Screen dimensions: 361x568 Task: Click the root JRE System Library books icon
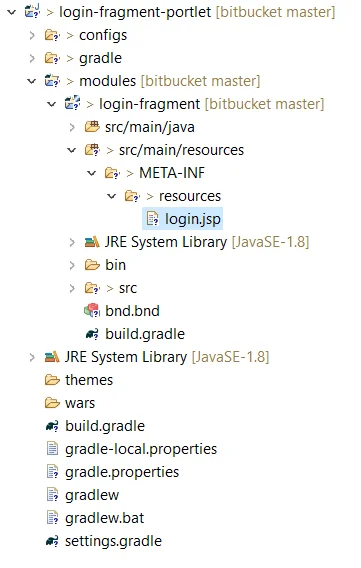[52, 357]
